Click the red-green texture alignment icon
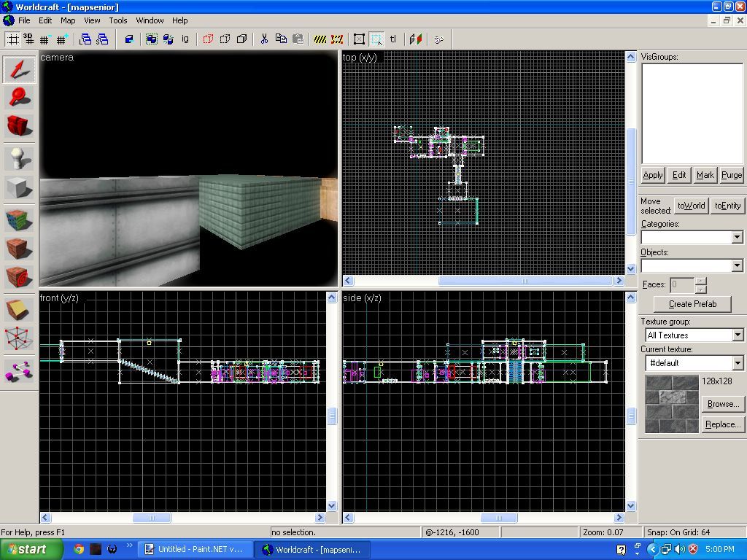 [415, 39]
